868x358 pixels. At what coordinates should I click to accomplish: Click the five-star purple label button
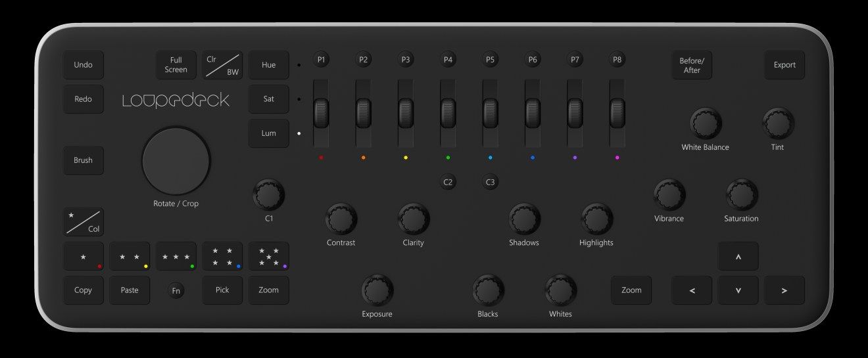pos(268,256)
